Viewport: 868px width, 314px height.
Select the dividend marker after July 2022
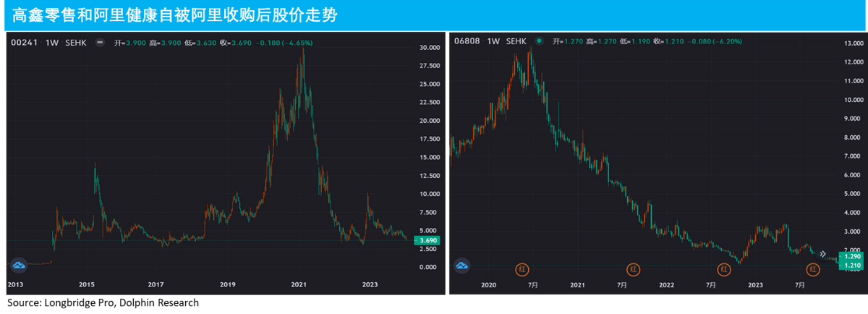pyautogui.click(x=724, y=269)
